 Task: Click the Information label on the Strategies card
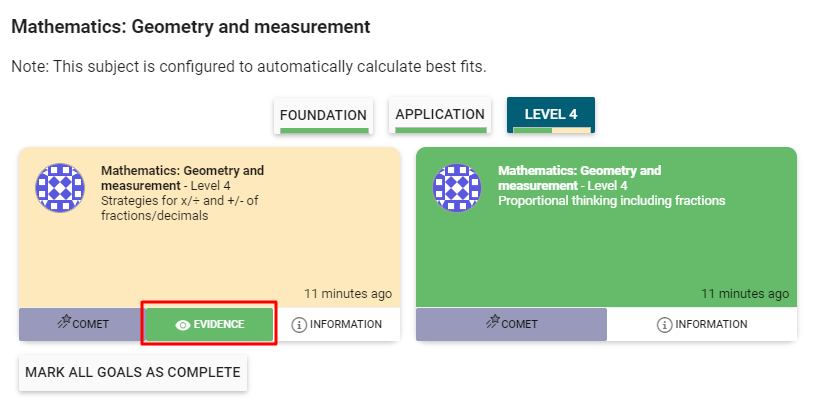347,325
